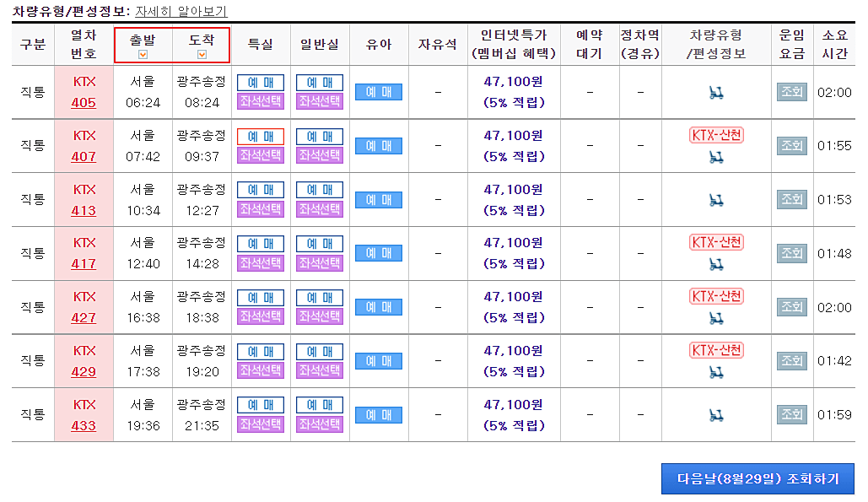View fare 조회 for KTX 413

pyautogui.click(x=792, y=199)
